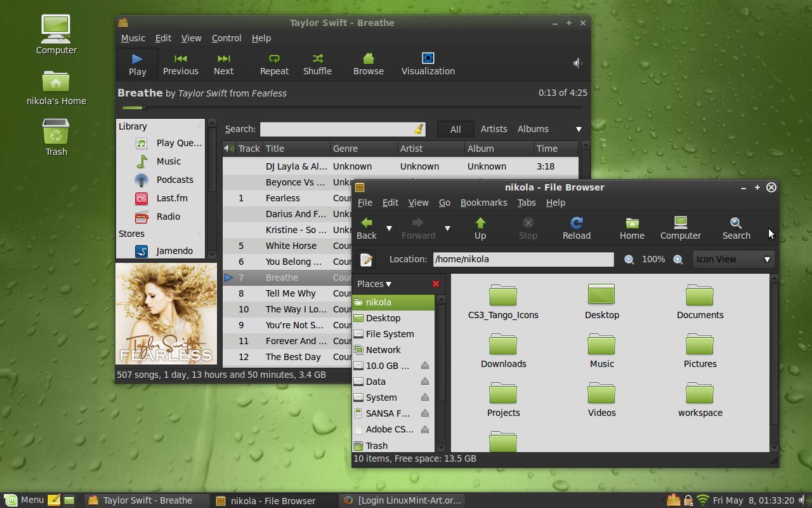Open the Music menu in Rhythmbox
The height and width of the screenshot is (508, 812).
pyautogui.click(x=133, y=38)
